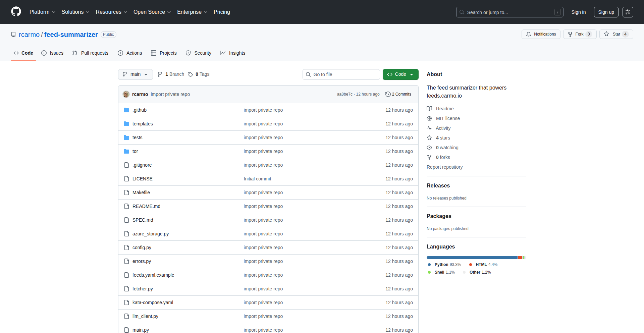Viewport: 644px width, 333px height.
Task: Click the rcarmo avatar in commit bar
Action: 126,94
